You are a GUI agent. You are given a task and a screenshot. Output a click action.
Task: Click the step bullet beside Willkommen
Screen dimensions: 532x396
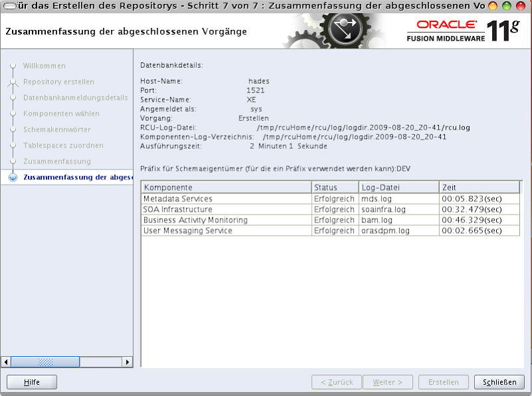[14, 66]
